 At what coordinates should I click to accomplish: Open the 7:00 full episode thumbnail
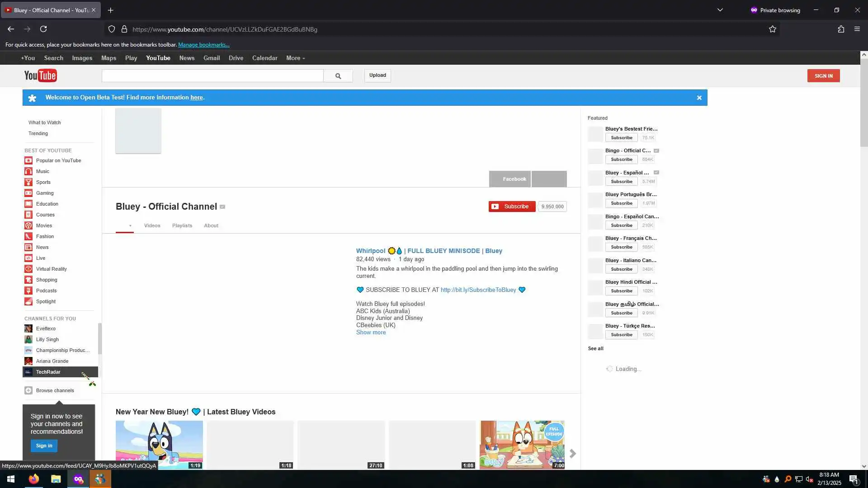[522, 445]
